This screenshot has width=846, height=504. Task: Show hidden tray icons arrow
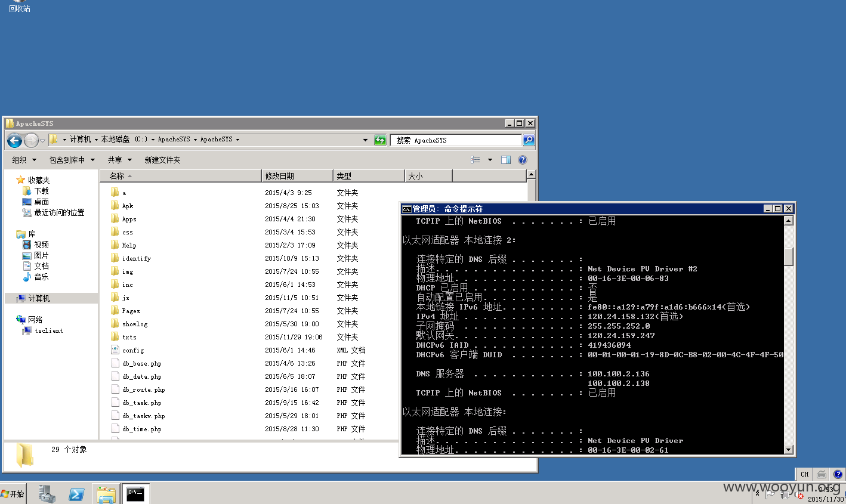click(757, 494)
